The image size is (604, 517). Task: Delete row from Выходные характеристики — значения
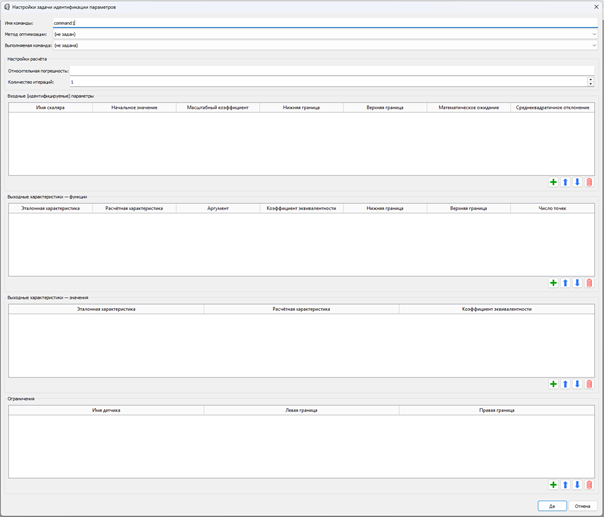click(589, 384)
